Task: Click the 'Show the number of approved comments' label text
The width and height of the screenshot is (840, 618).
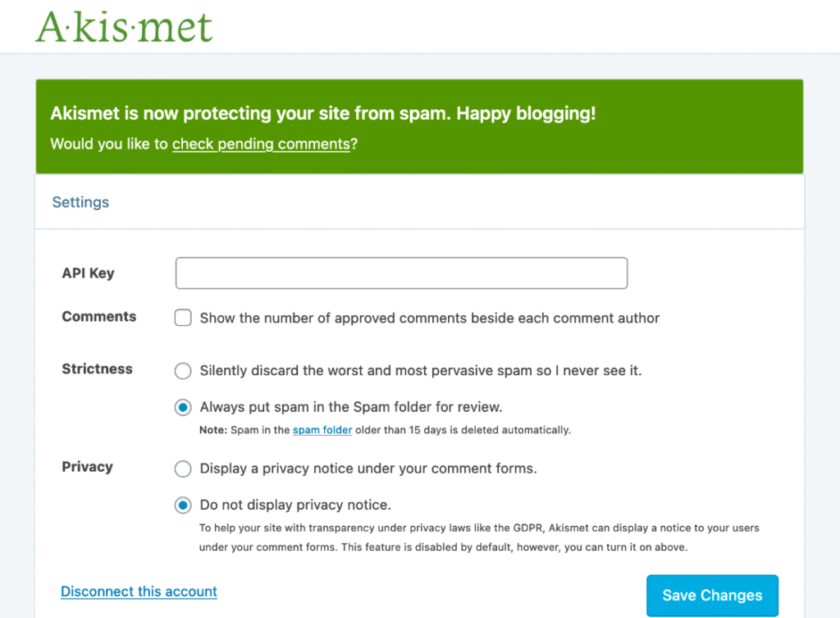Action: (x=430, y=318)
